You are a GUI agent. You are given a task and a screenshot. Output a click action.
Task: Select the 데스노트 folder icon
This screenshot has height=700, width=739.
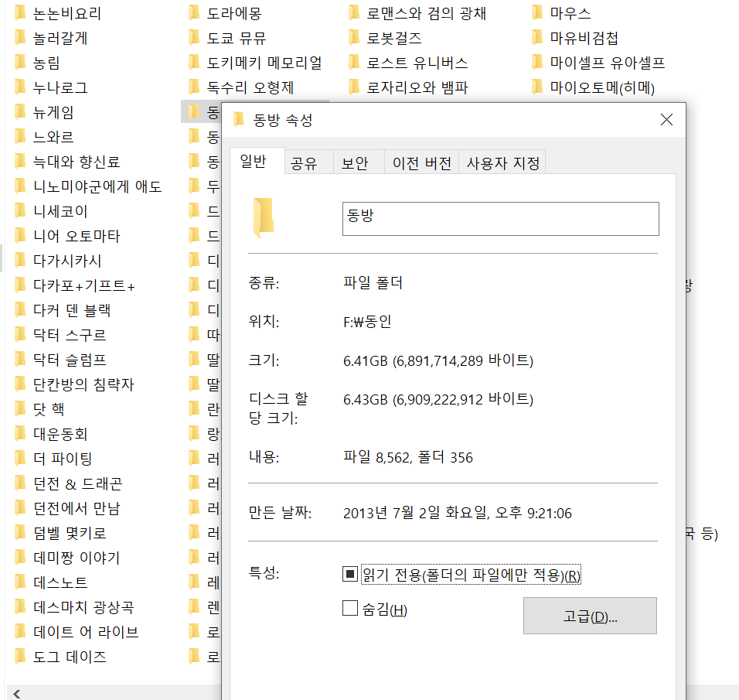pyautogui.click(x=20, y=582)
